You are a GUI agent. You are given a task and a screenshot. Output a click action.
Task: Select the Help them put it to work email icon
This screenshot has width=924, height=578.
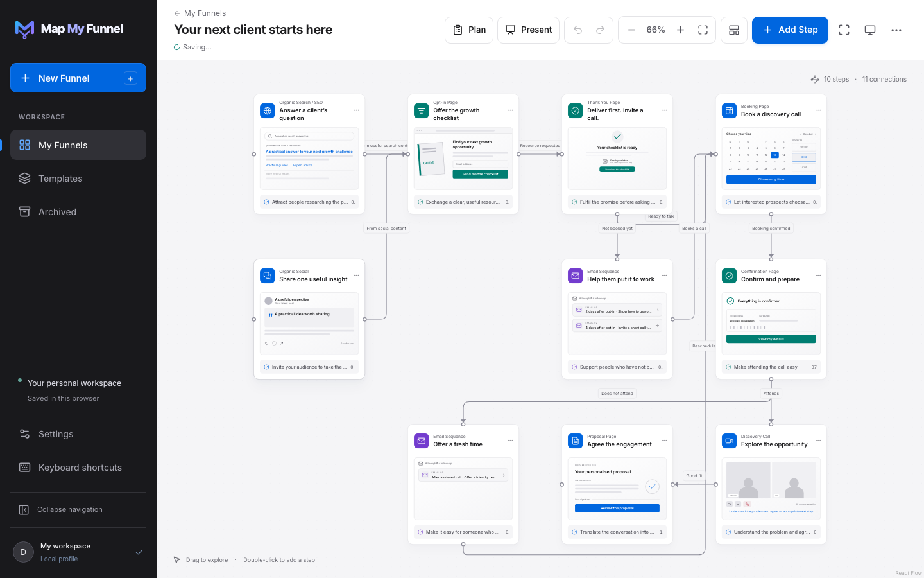point(576,276)
